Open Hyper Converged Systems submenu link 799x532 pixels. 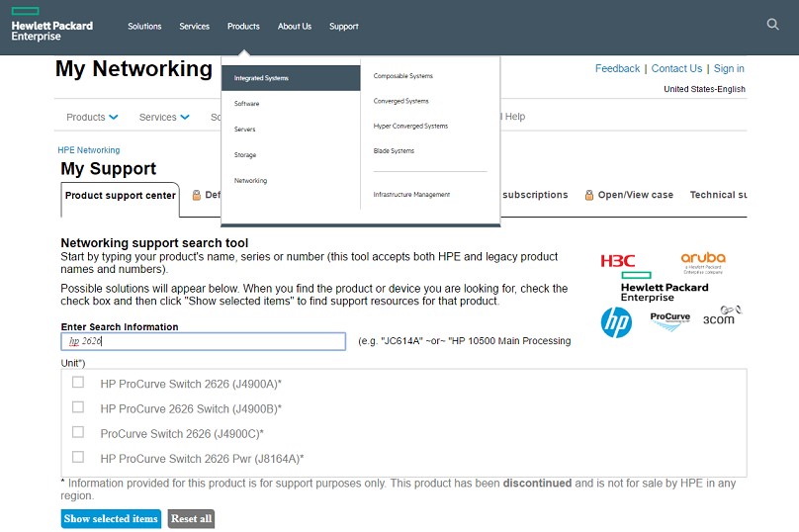(410, 126)
